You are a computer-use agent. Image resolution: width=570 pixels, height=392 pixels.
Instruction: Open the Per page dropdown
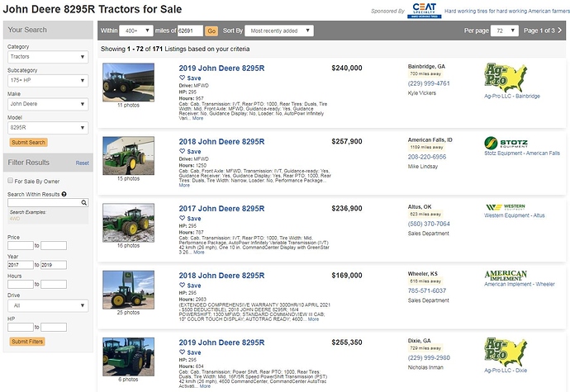[x=500, y=31]
